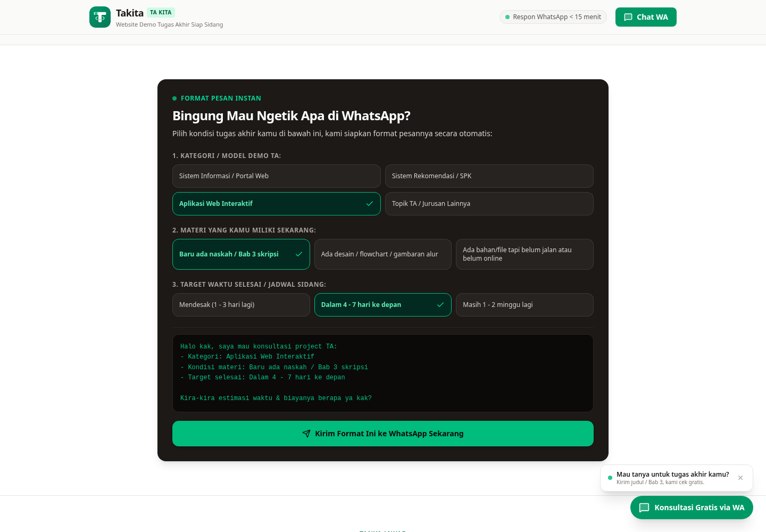Click the chat bubble icon in Chat WA
Viewport: 766px width, 532px height.
pos(628,17)
